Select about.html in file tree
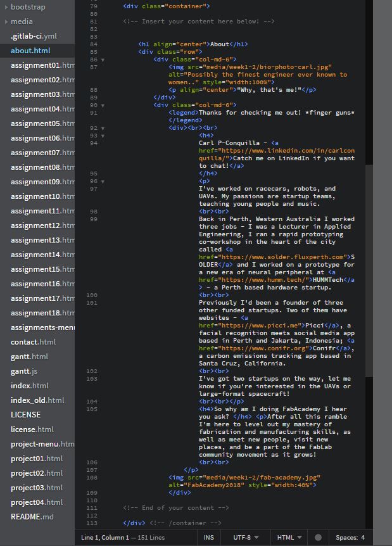Viewport: 392px width, 546px height. [30, 51]
